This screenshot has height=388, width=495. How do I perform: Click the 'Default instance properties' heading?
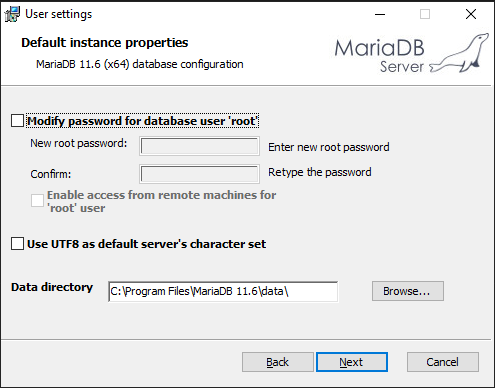[x=105, y=43]
